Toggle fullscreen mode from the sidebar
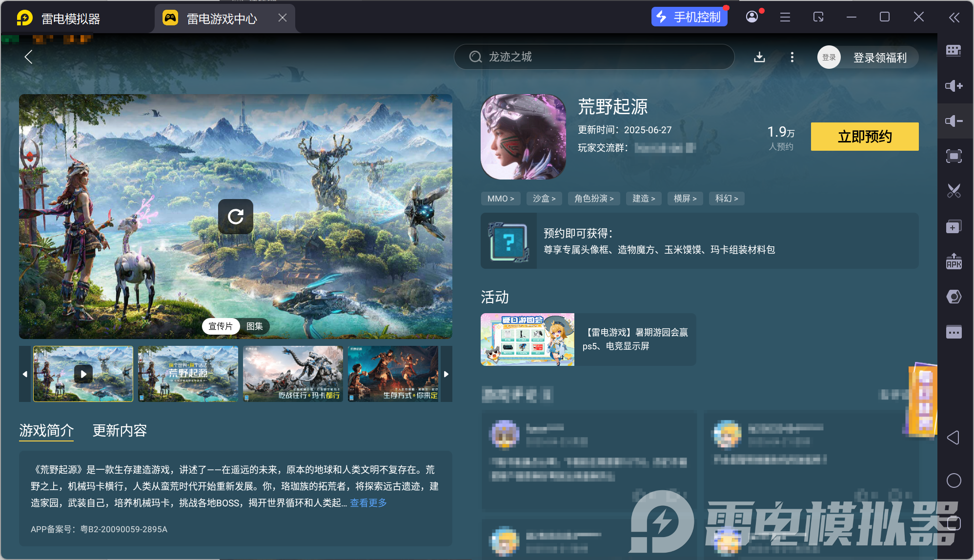Screen dimensions: 974x560 [x=954, y=156]
